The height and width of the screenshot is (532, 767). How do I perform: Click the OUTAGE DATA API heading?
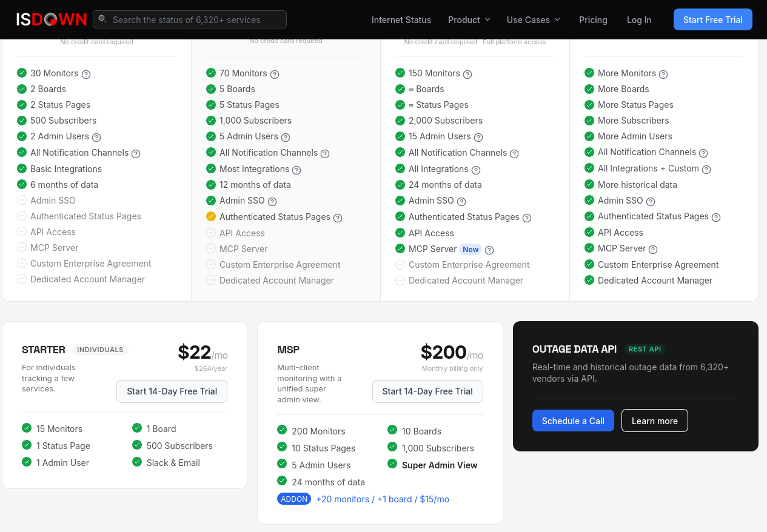click(574, 349)
